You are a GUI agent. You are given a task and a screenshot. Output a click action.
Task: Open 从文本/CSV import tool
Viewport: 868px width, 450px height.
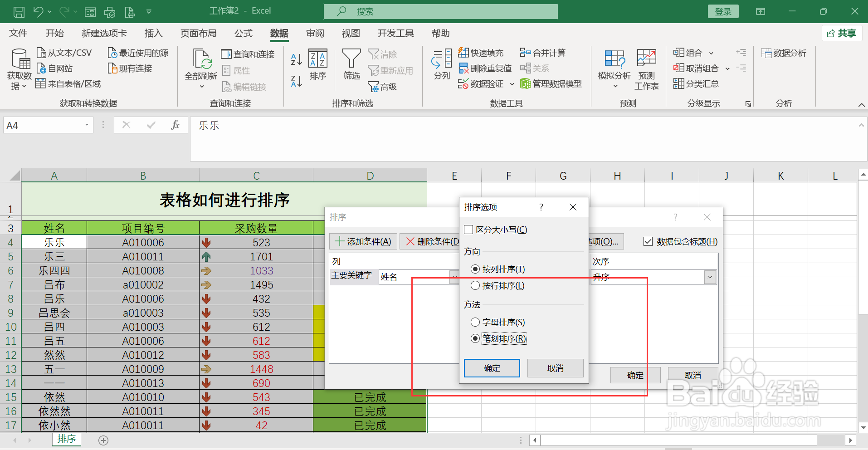pos(65,52)
